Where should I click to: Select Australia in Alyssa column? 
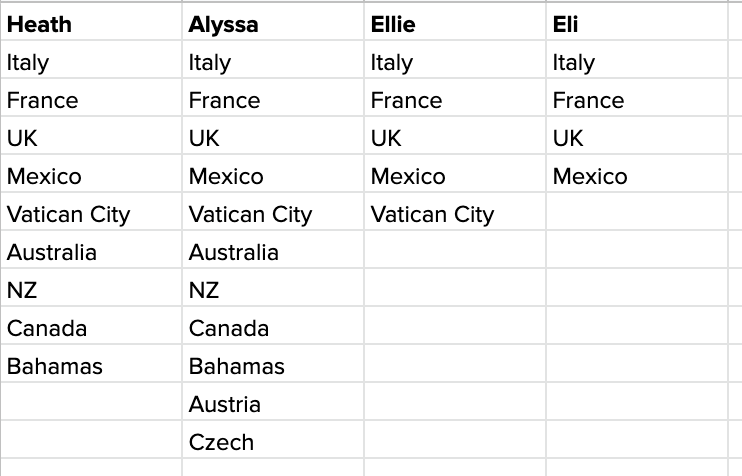tap(273, 249)
